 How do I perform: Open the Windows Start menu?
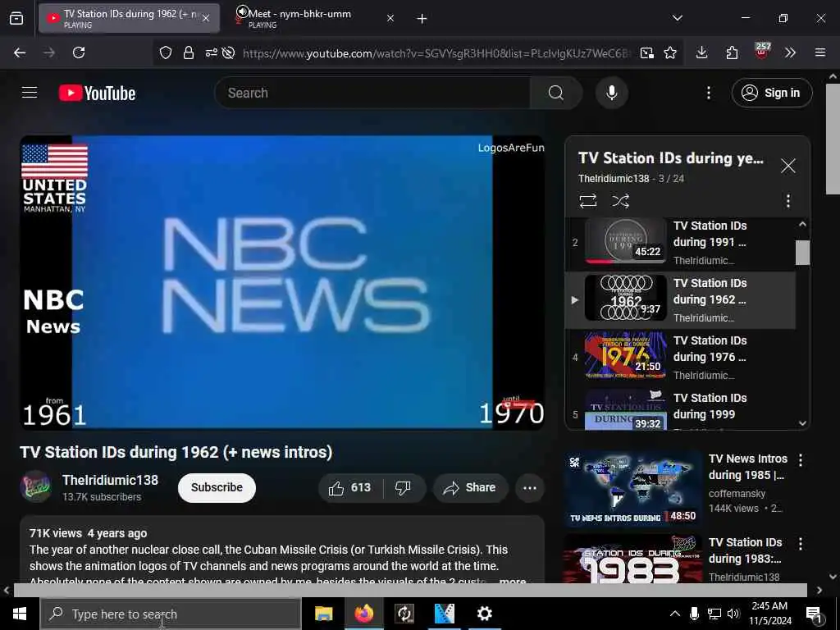pyautogui.click(x=20, y=614)
